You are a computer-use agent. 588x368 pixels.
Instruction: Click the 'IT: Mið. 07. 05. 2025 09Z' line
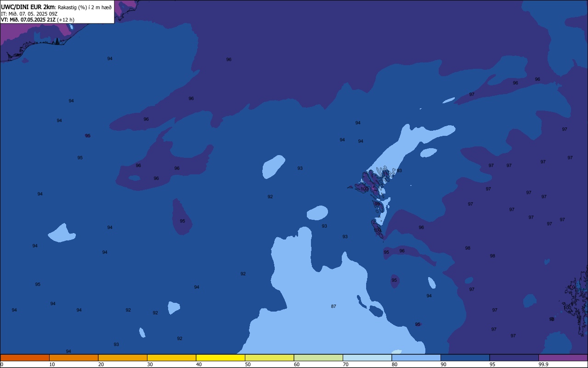(x=29, y=14)
